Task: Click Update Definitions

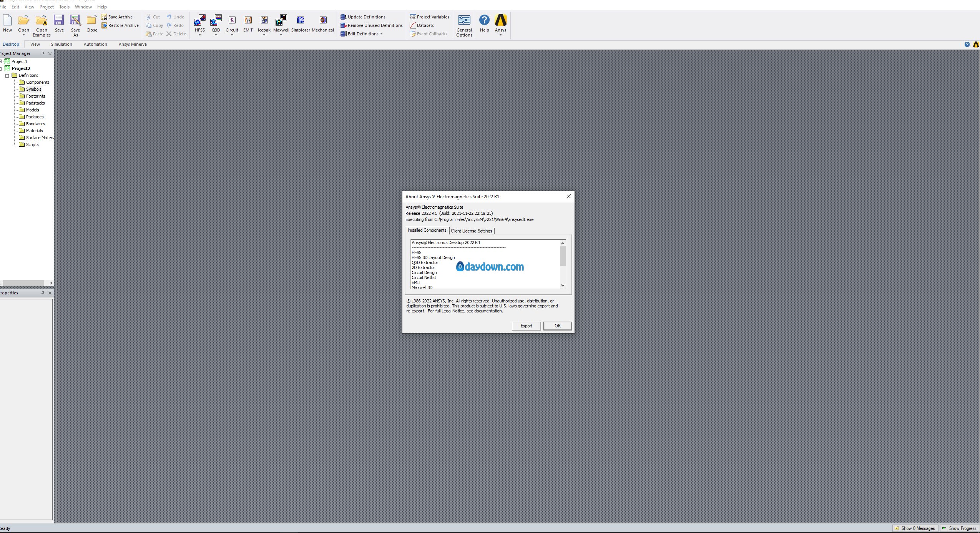Action: [x=363, y=17]
